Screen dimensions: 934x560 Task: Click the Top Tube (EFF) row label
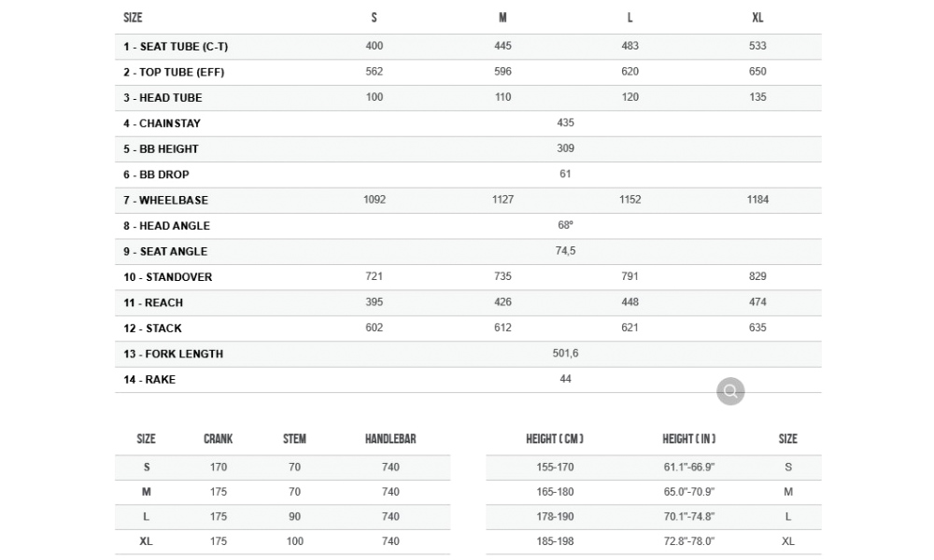174,72
